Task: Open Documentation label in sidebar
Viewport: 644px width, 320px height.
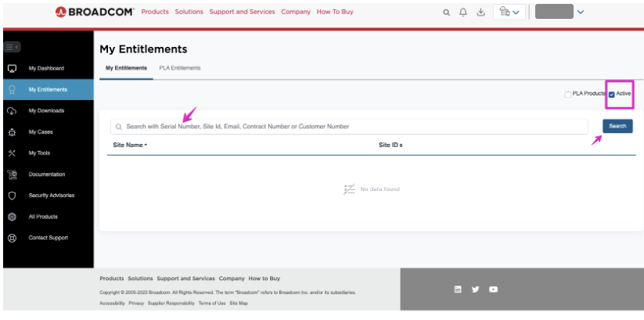Action: (x=47, y=174)
